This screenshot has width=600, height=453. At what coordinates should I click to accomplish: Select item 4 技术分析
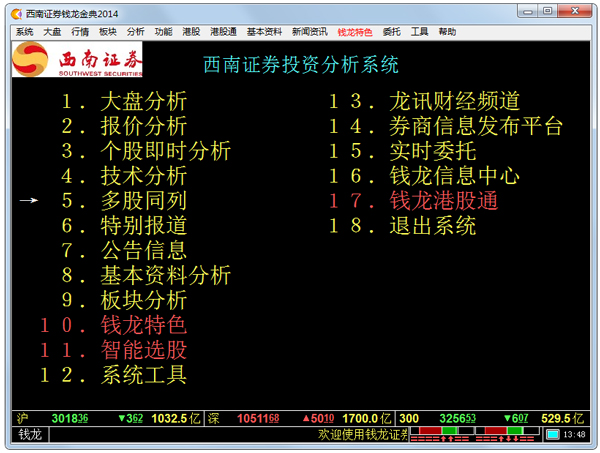point(124,176)
